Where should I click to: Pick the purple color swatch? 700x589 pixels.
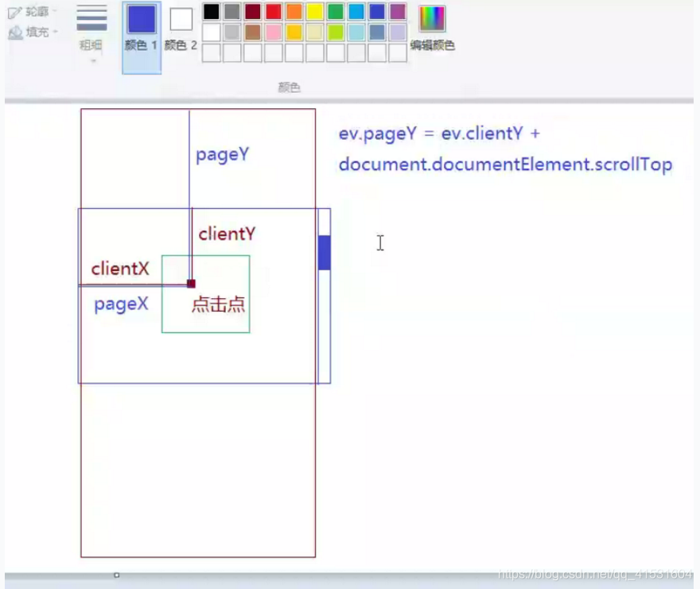point(397,12)
